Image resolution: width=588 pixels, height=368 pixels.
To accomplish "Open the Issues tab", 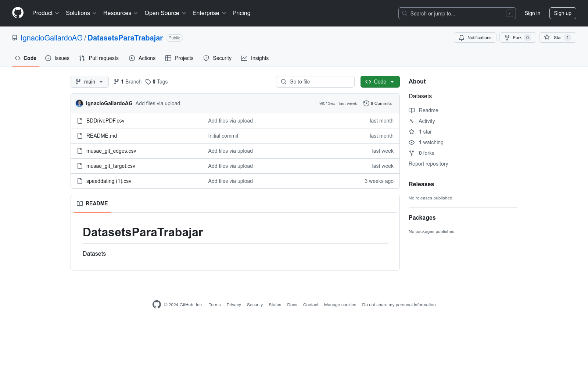I will tap(57, 58).
